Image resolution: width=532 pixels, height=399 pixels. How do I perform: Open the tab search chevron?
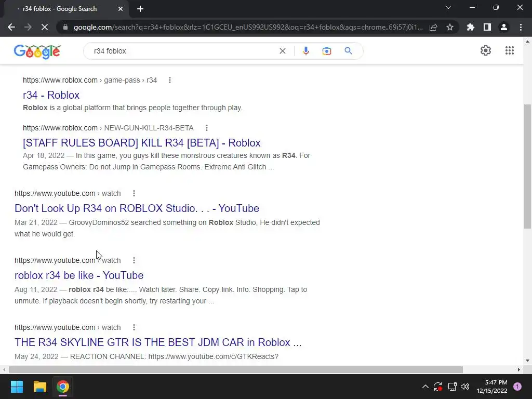pos(448,7)
